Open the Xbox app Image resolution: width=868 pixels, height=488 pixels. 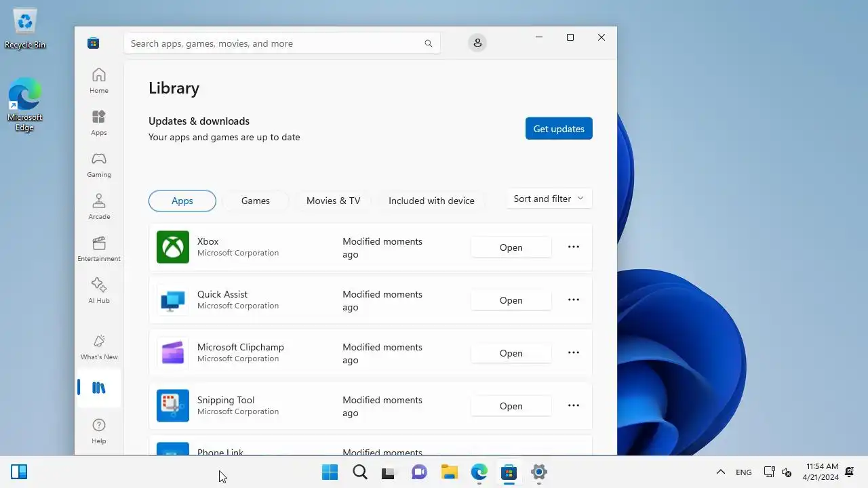coord(511,247)
